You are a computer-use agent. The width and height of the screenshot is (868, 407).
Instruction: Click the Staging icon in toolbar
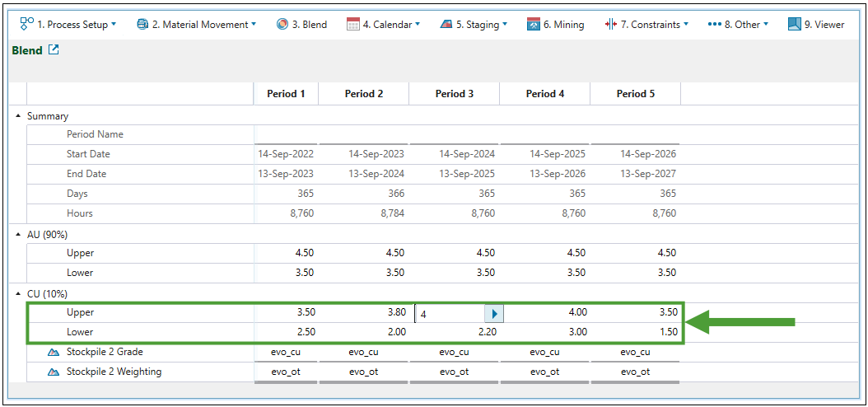click(x=446, y=25)
